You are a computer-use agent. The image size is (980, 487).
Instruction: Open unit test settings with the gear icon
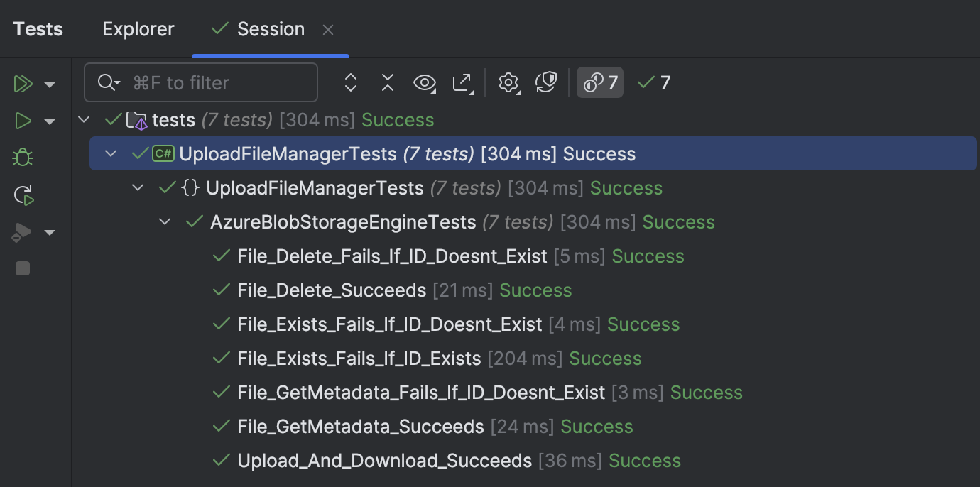click(x=508, y=82)
